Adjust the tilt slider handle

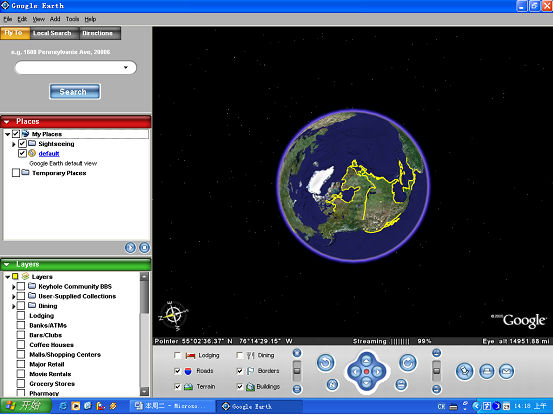coord(436,371)
